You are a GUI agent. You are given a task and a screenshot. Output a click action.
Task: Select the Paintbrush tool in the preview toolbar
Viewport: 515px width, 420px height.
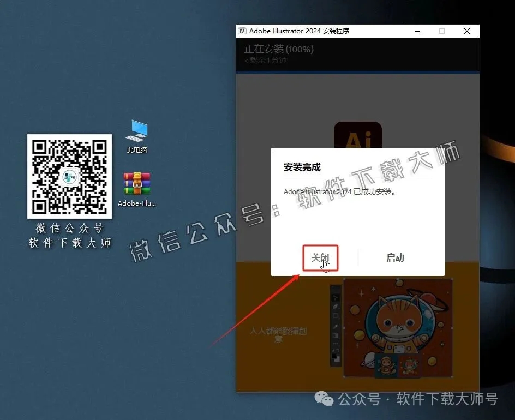[335, 326]
